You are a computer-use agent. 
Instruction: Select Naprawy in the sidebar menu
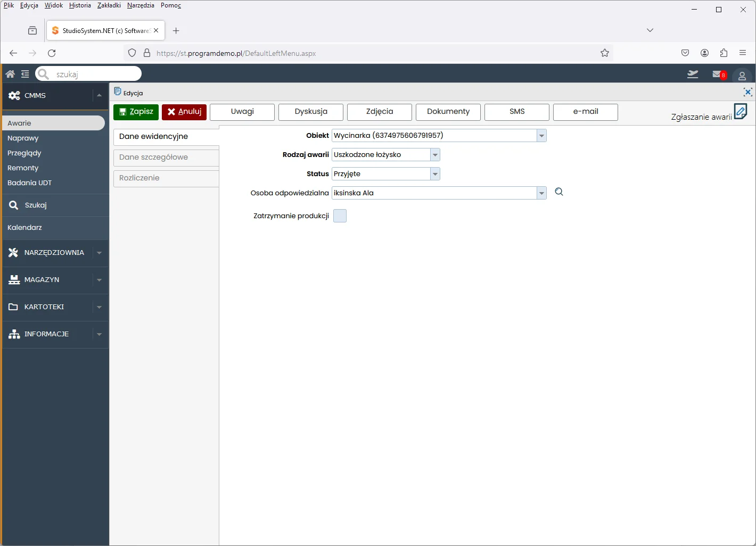pyautogui.click(x=23, y=138)
